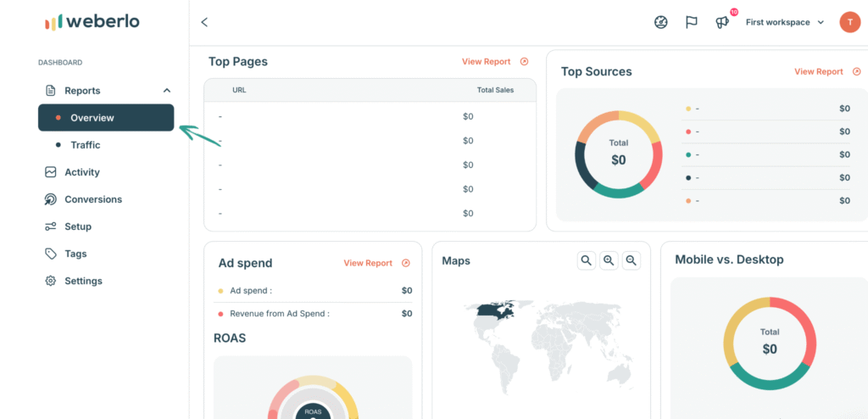Open the Settings section
This screenshot has height=419, width=868.
click(84, 281)
